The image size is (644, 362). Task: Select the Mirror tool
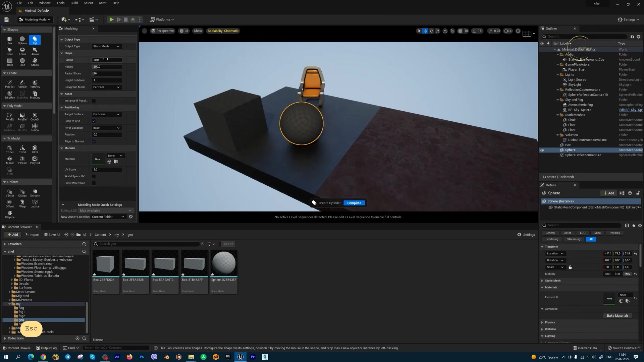(x=10, y=160)
